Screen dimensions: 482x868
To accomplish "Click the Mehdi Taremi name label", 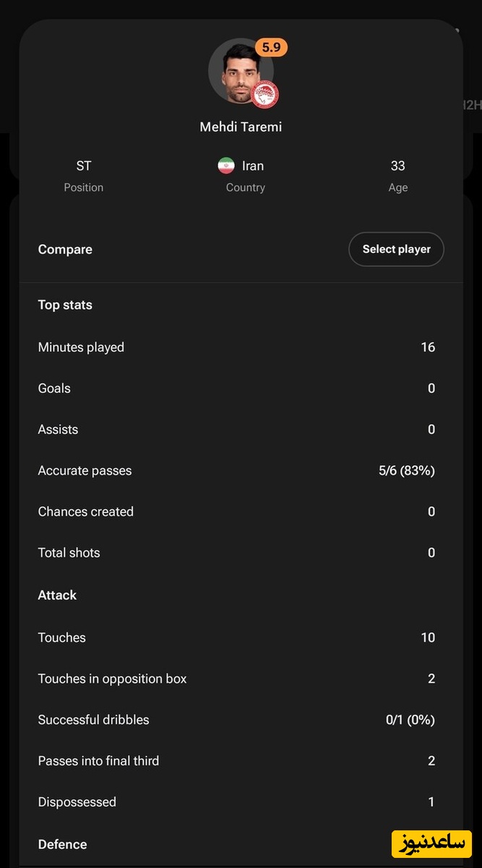I will click(241, 127).
